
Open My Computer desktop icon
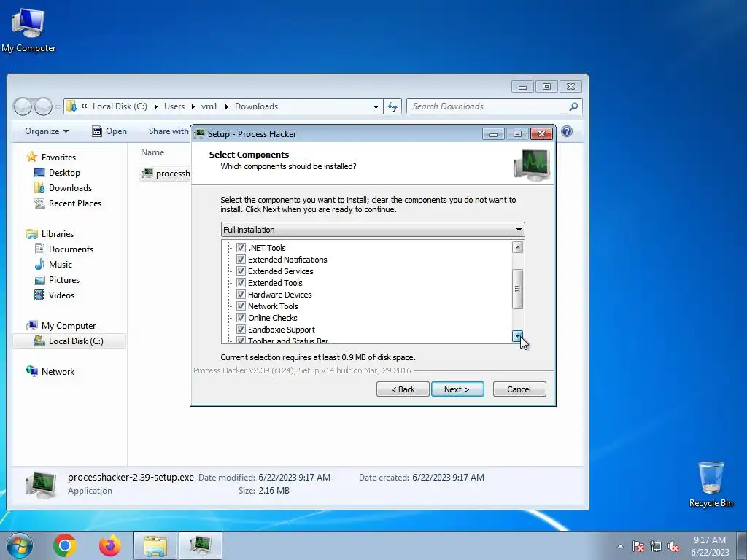[28, 30]
